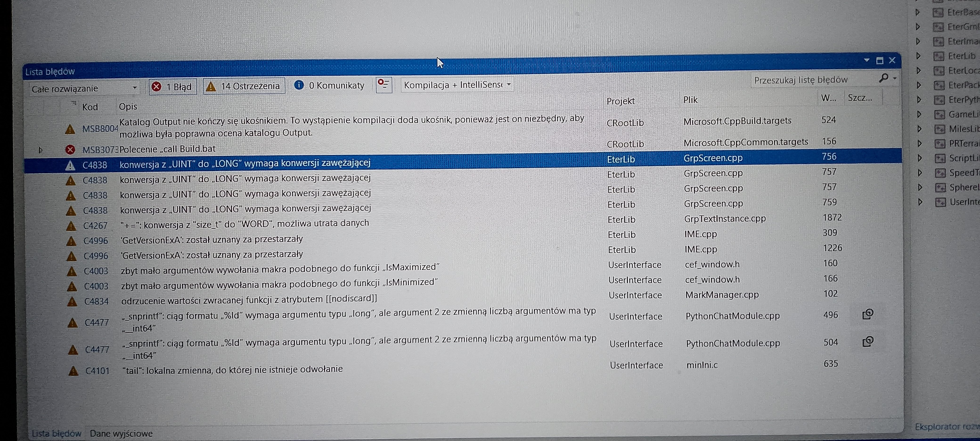This screenshot has height=441, width=980.
Task: Click the search magnifier icon
Action: [883, 78]
